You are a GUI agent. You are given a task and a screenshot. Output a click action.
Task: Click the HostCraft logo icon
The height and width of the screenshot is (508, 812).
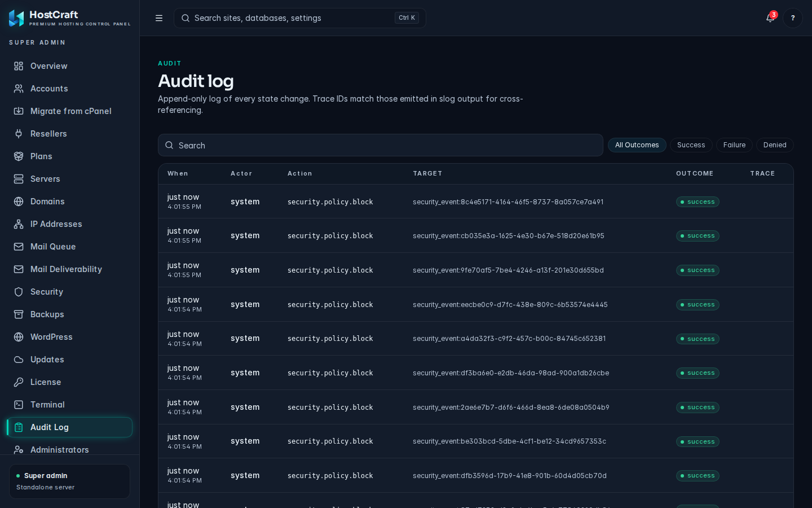coord(16,18)
